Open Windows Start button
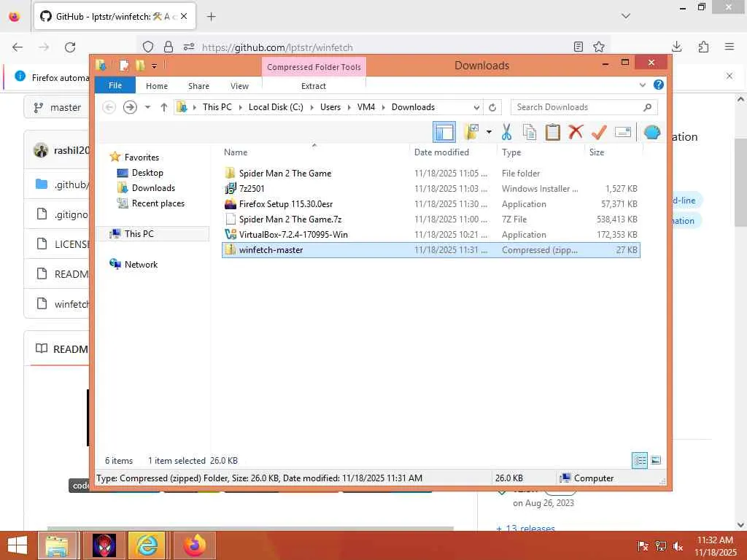747x560 pixels. [18, 545]
